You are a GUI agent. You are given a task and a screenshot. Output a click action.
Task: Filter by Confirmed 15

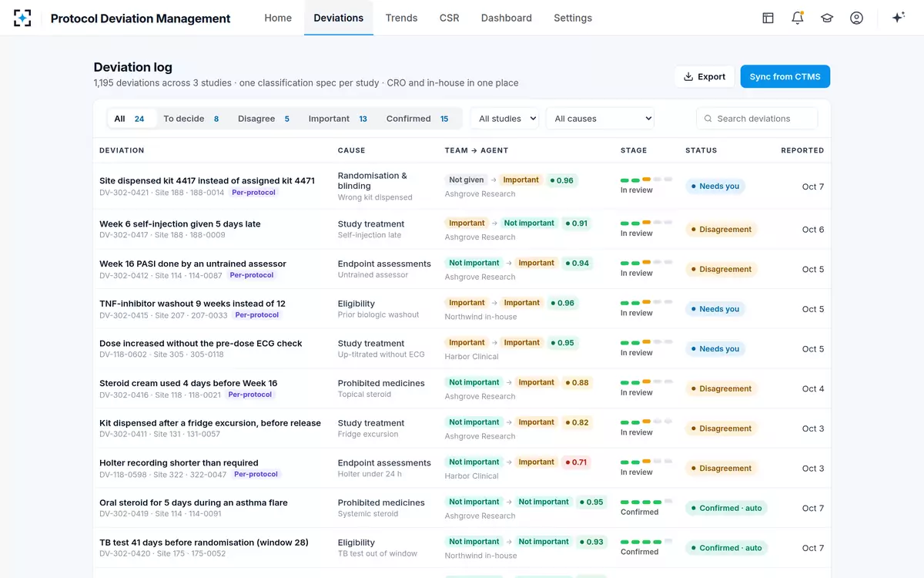point(418,119)
